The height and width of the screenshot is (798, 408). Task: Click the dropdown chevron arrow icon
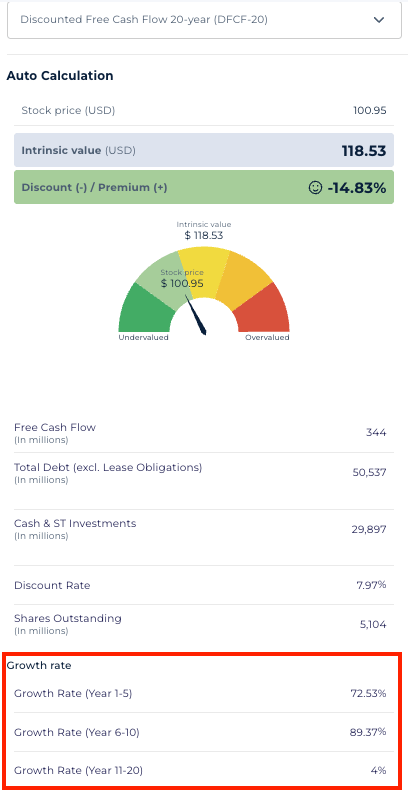378,20
